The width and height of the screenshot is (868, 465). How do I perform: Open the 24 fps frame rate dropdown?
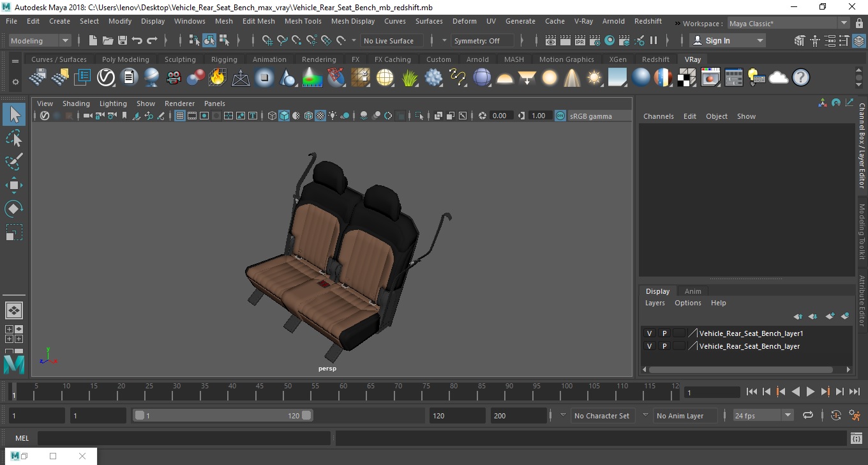pos(763,416)
